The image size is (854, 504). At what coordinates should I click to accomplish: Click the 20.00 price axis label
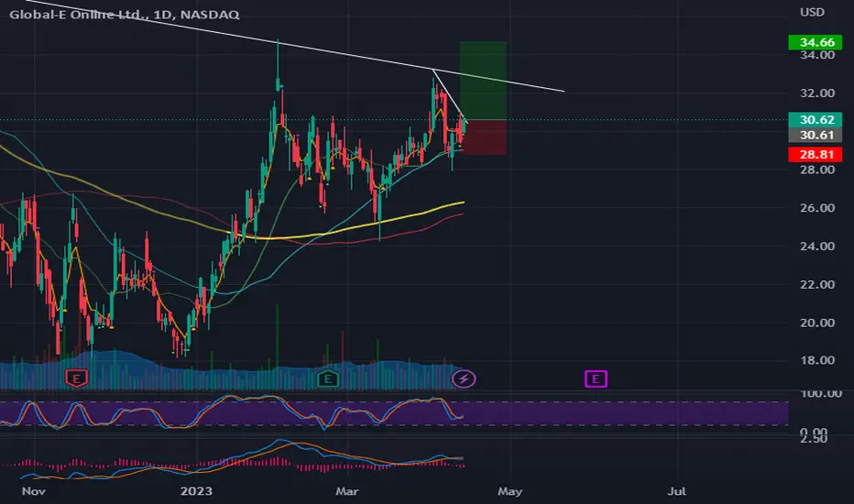[x=817, y=323]
